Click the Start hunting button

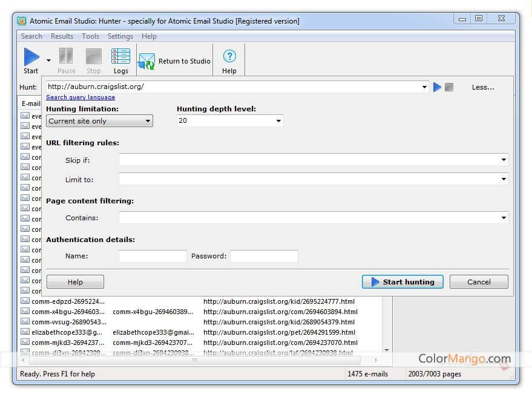tap(402, 282)
